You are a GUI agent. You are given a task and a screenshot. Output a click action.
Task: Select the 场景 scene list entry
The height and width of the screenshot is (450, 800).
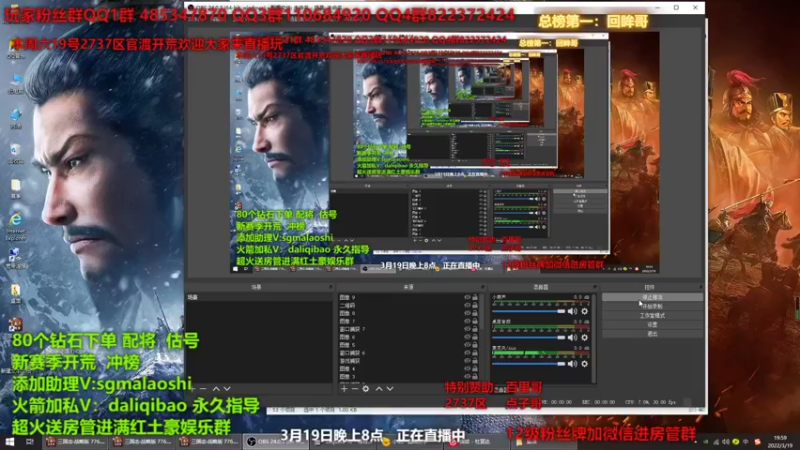coord(259,297)
